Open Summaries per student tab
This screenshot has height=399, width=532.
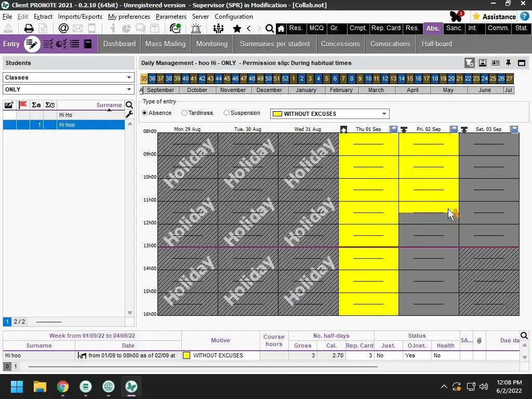tap(275, 44)
